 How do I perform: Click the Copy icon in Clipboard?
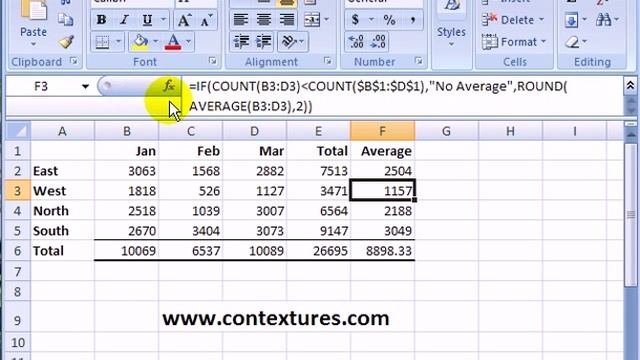coord(65,20)
